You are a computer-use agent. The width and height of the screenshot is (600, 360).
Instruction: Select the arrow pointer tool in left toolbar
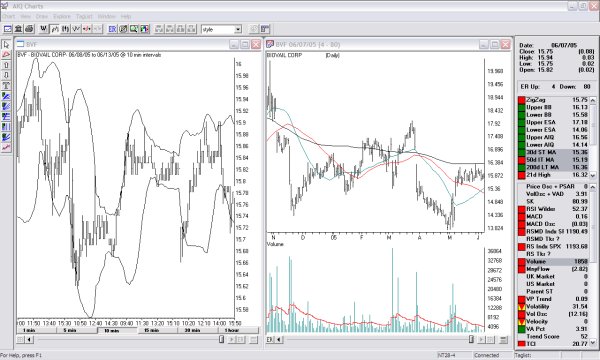[x=6, y=45]
